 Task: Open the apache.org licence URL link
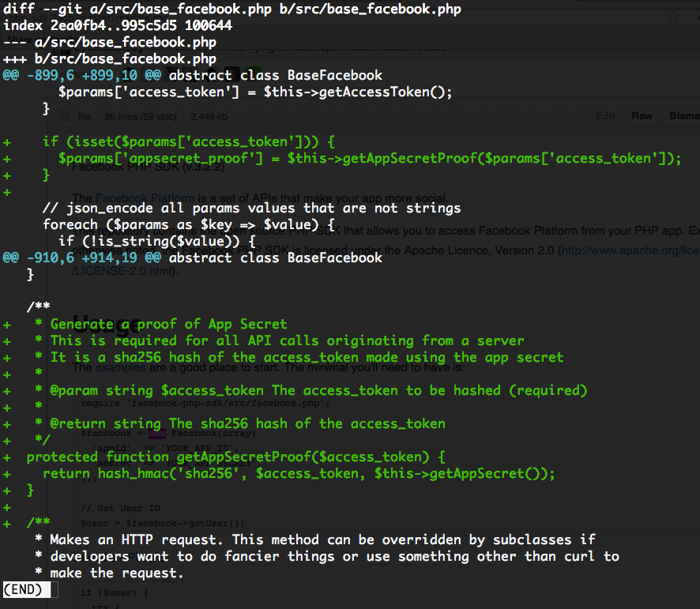[x=630, y=250]
